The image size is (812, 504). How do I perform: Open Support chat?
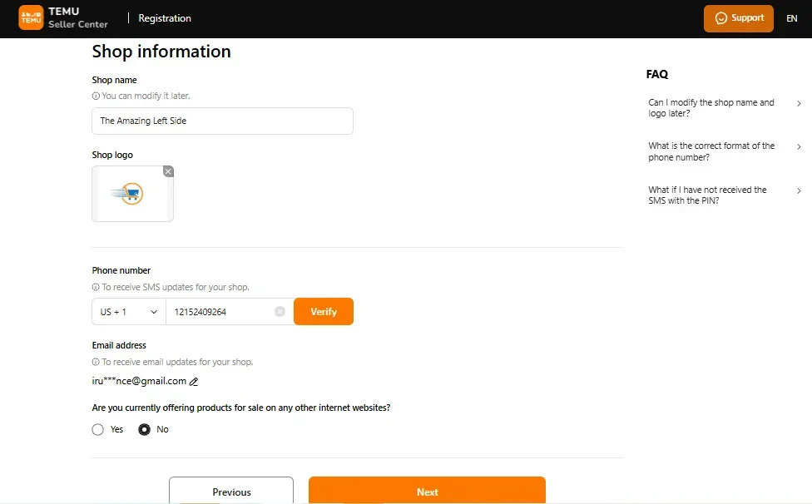[x=738, y=17]
